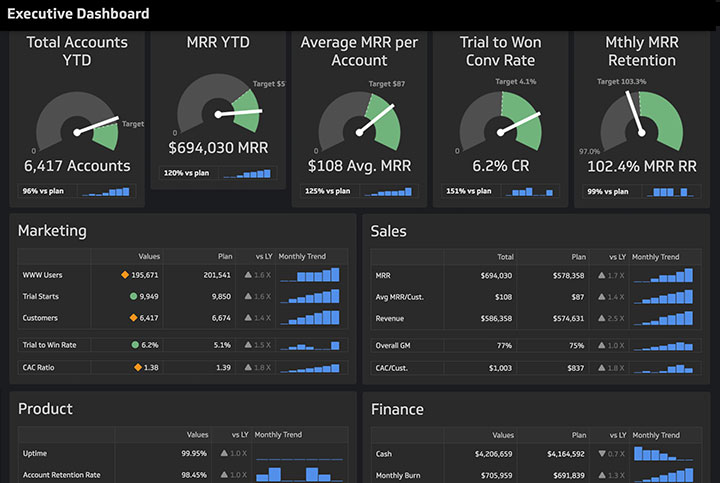Screen dimensions: 720x483
Task: Click the sparkline next to 120% vs plan
Action: (x=247, y=174)
